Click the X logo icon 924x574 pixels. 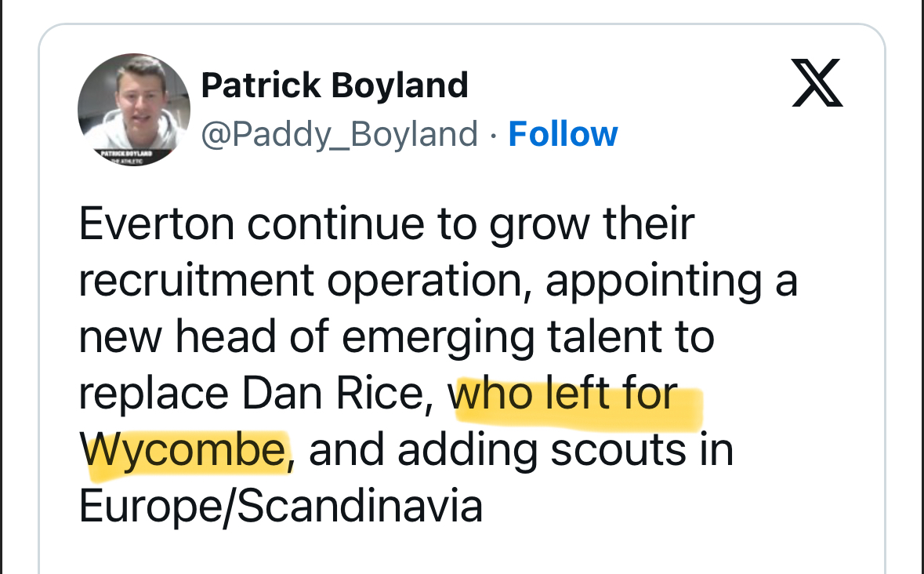[x=817, y=83]
